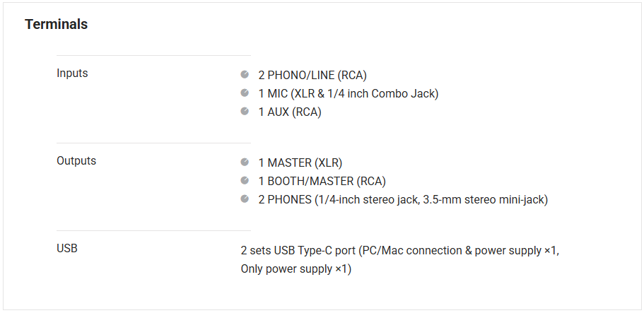
Task: Click the 2 PHONES stereo jack text
Action: pyautogui.click(x=403, y=199)
